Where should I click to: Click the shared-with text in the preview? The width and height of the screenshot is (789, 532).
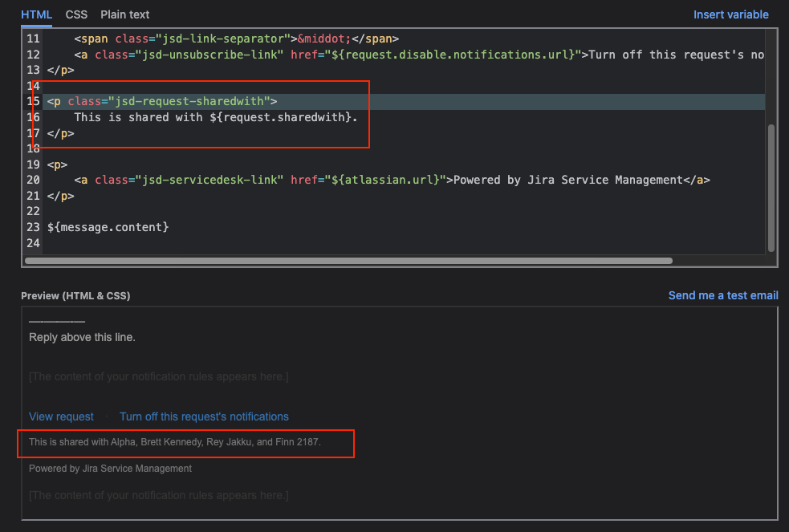pyautogui.click(x=173, y=441)
